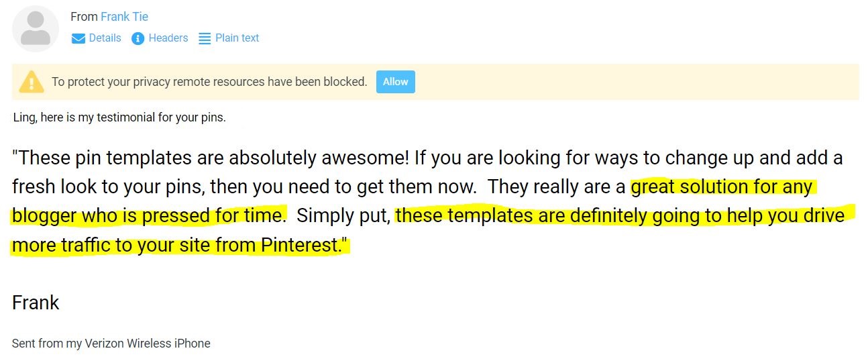Screen dimensions: 868x363
Task: Click the info circle icon beside Headers
Action: point(138,38)
